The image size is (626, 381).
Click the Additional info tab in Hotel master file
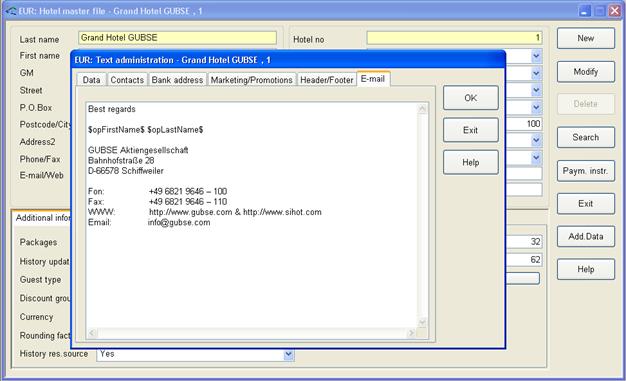coord(42,218)
